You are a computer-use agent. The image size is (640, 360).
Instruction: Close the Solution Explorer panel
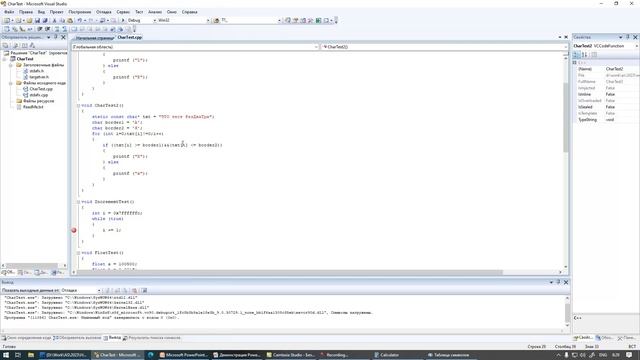(x=63, y=37)
